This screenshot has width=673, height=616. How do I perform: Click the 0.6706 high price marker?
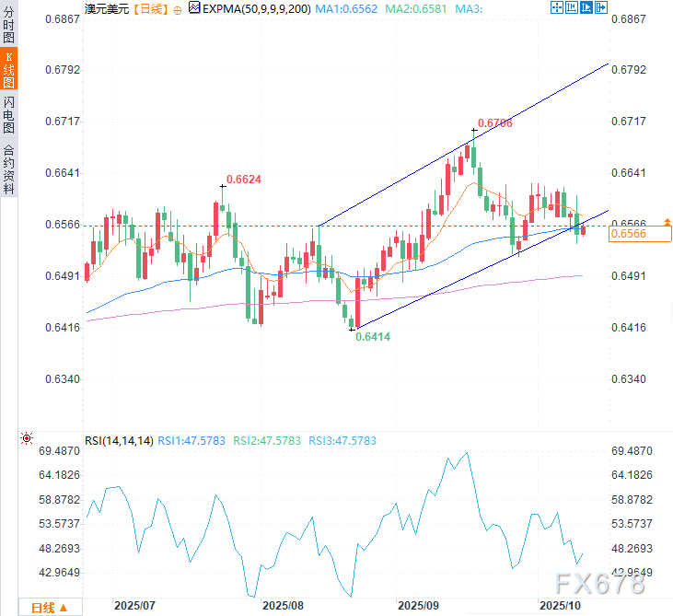coord(495,123)
